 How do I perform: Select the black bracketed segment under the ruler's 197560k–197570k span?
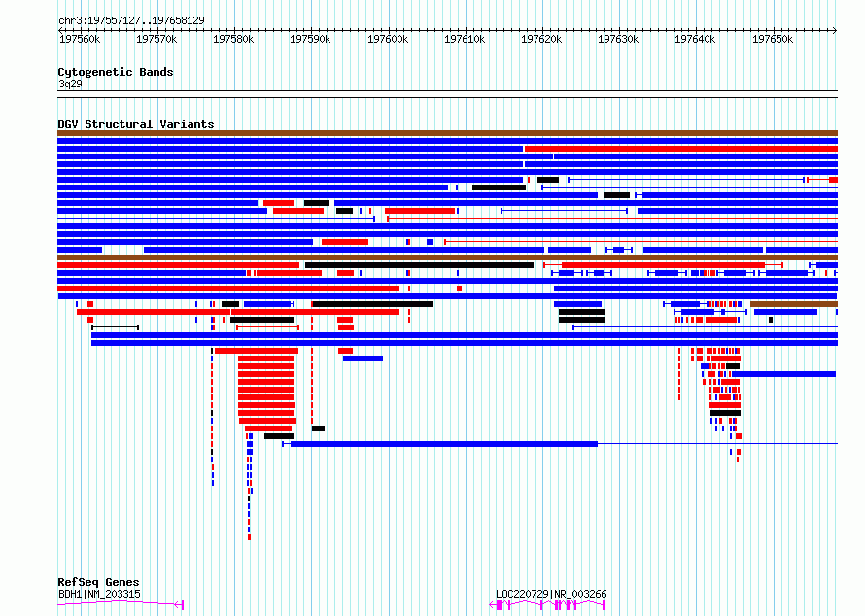(x=116, y=327)
